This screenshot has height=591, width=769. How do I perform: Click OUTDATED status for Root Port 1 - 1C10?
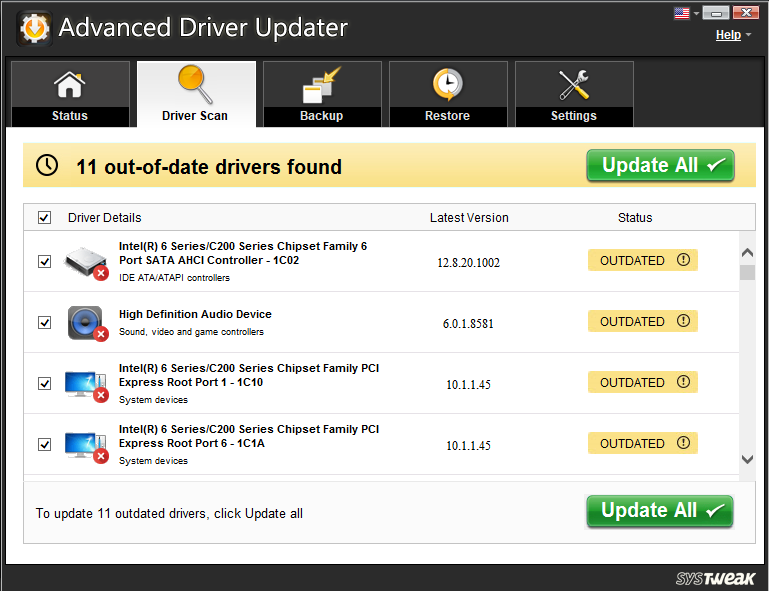[x=643, y=382]
